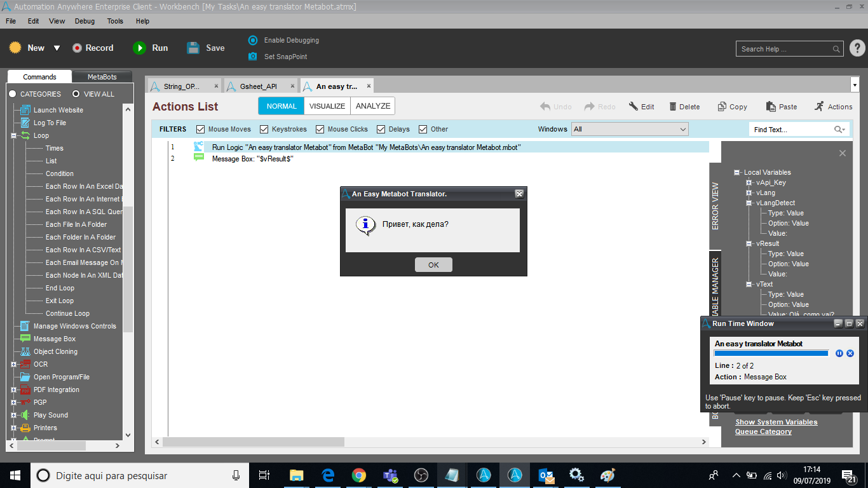Open the help question mark icon
Viewport: 868px width, 488px height.
(857, 48)
